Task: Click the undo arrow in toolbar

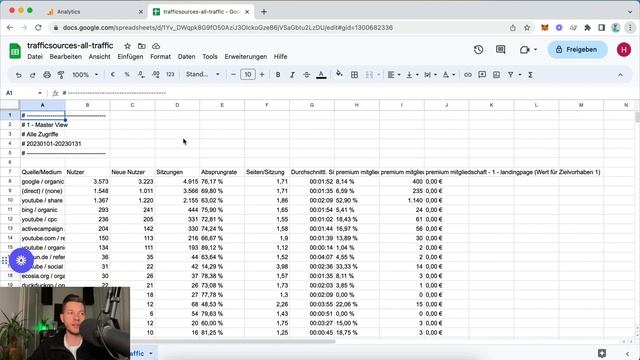Action: [x=18, y=75]
